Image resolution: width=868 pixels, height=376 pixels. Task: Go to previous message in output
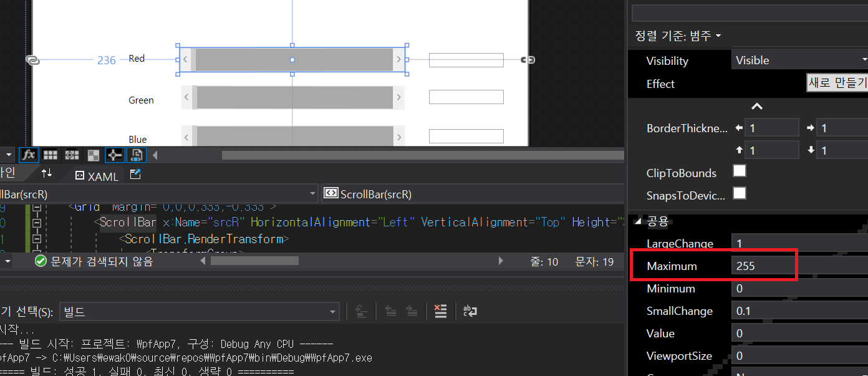391,311
